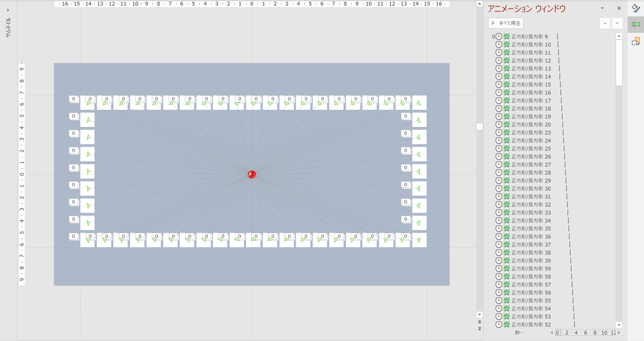Move animation later with down arrow button
644x341 pixels.
pos(617,23)
